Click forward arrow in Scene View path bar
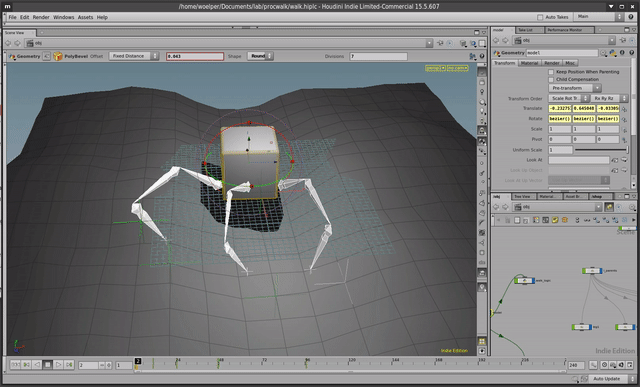640x387 pixels. pos(17,43)
